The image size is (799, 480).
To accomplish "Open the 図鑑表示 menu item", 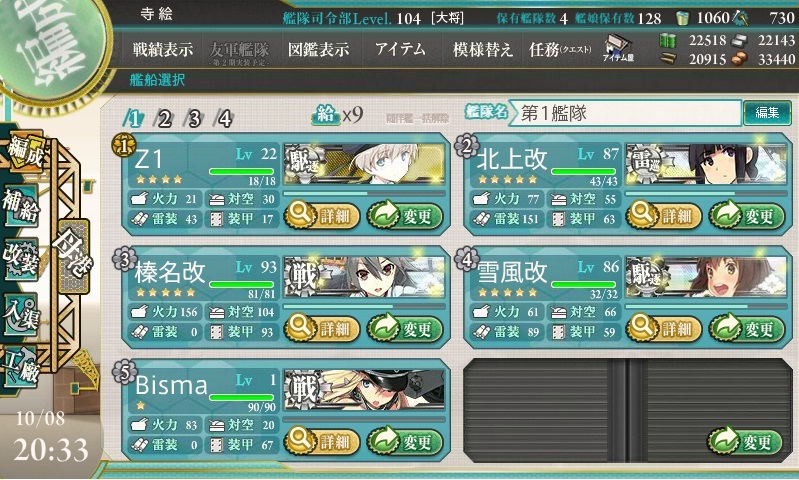I will click(318, 49).
